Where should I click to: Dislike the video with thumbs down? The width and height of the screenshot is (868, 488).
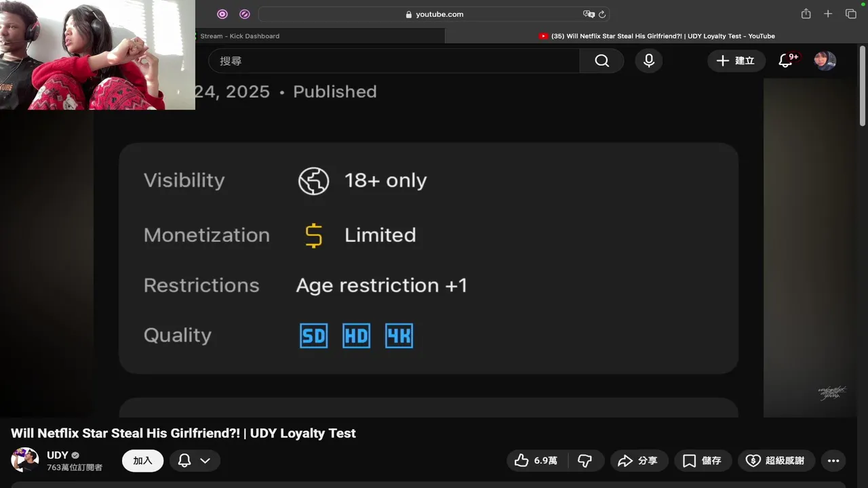(585, 461)
